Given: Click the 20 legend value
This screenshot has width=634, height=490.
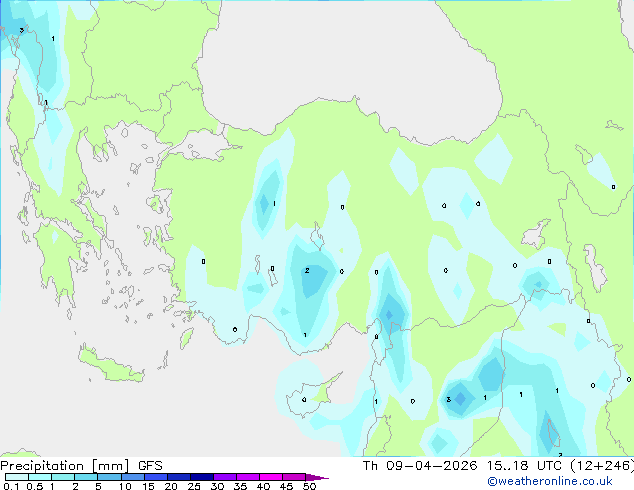Looking at the screenshot, I should (x=171, y=486).
